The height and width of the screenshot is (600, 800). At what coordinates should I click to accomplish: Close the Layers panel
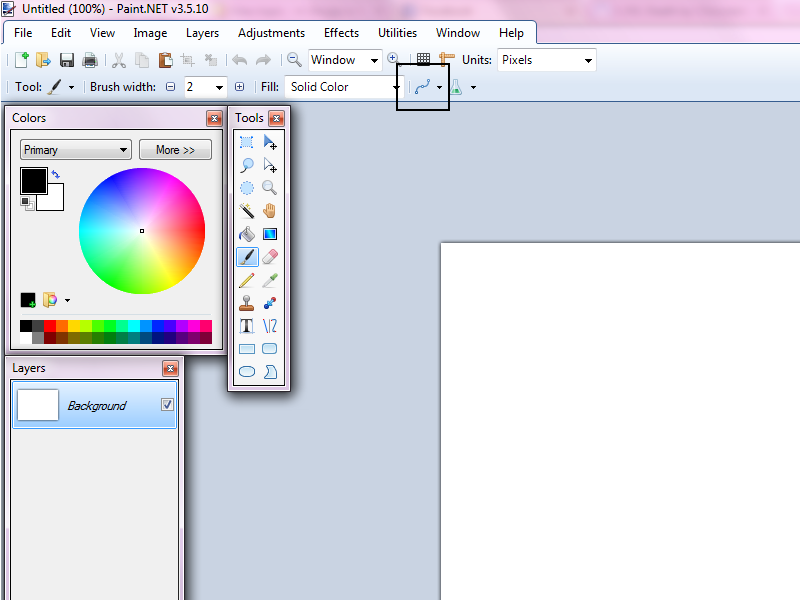tap(170, 368)
